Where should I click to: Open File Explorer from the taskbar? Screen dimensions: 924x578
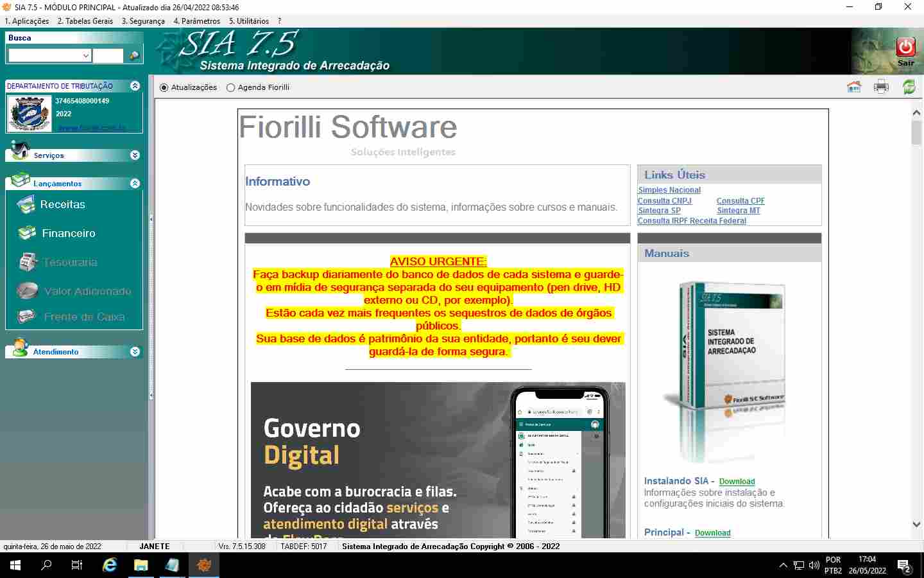[x=141, y=565]
